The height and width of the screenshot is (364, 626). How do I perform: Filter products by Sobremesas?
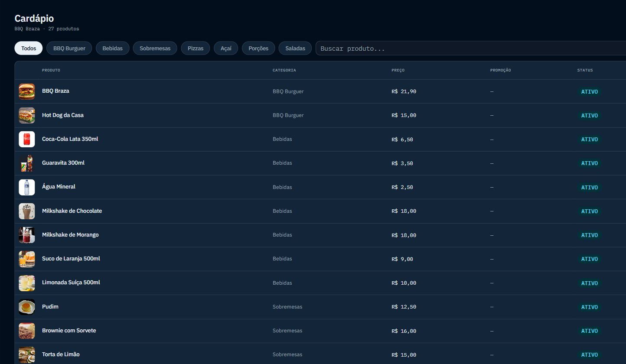(155, 48)
